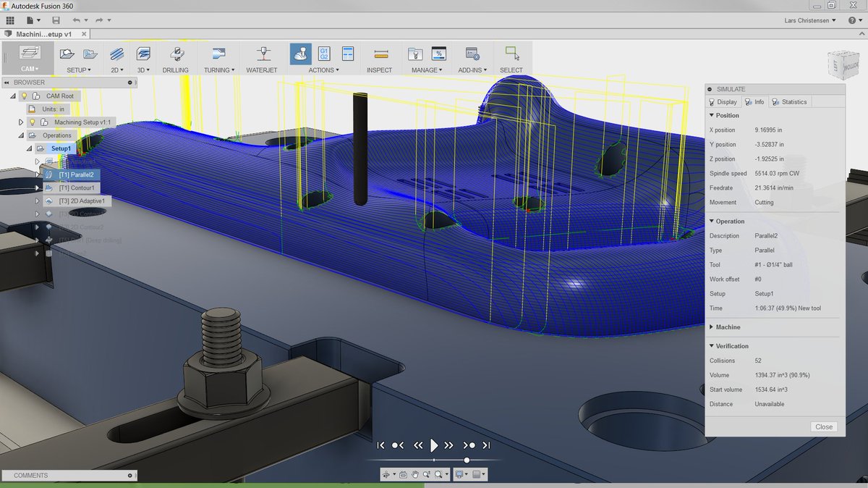The image size is (868, 488).
Task: Switch to the Info tab in Simulate
Action: pos(754,102)
